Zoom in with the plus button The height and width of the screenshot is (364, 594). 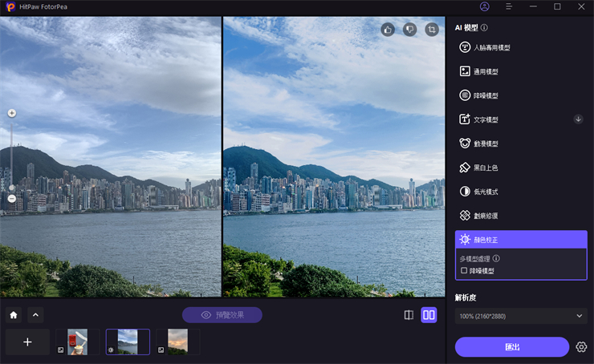12,113
